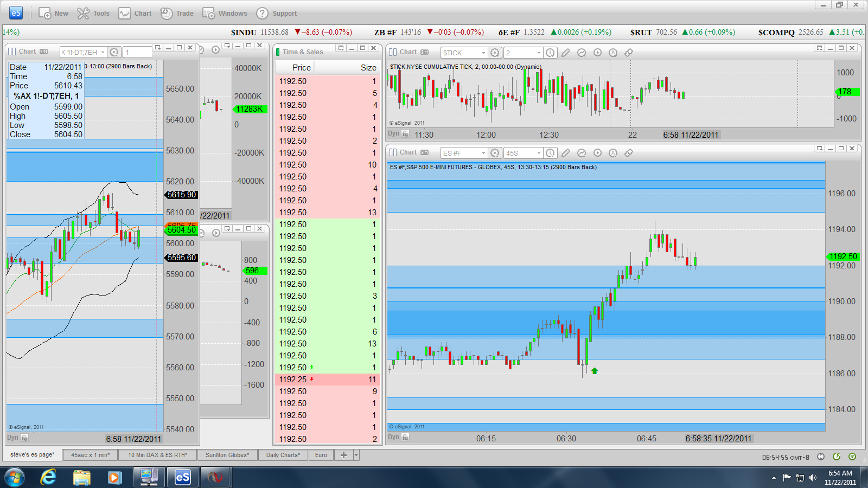Open the Support menu

pos(277,14)
